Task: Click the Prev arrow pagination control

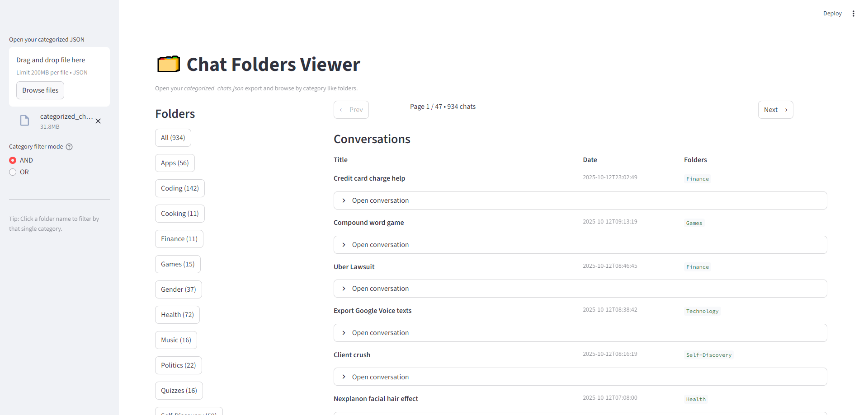Action: [x=351, y=109]
